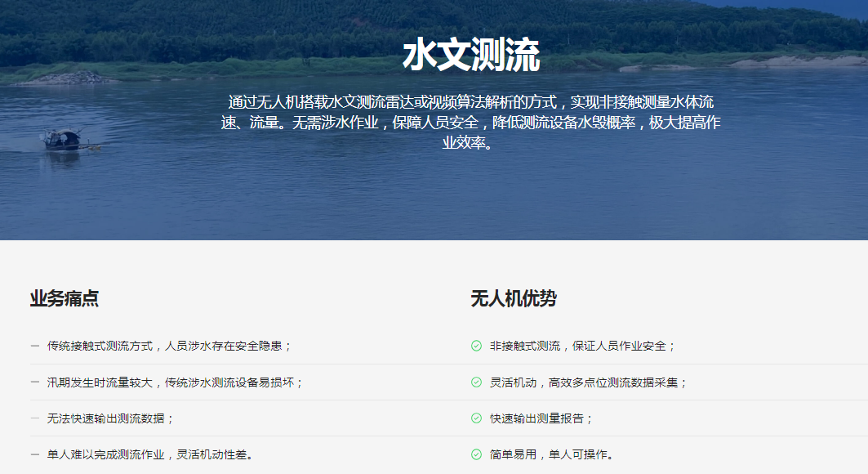This screenshot has height=474, width=868.
Task: Click the 非接触式测流，保证人员作业安全 advantage text
Action: [x=583, y=346]
